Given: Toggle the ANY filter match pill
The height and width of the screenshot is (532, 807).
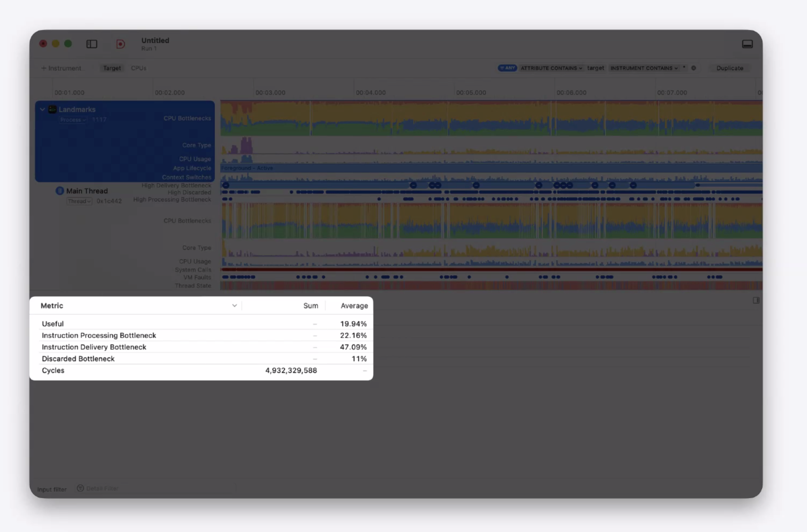Looking at the screenshot, I should tap(507, 68).
